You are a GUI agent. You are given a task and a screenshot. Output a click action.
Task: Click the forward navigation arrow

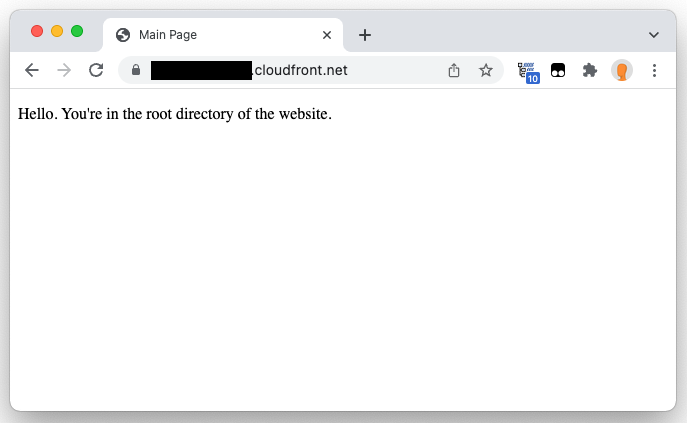click(x=64, y=70)
